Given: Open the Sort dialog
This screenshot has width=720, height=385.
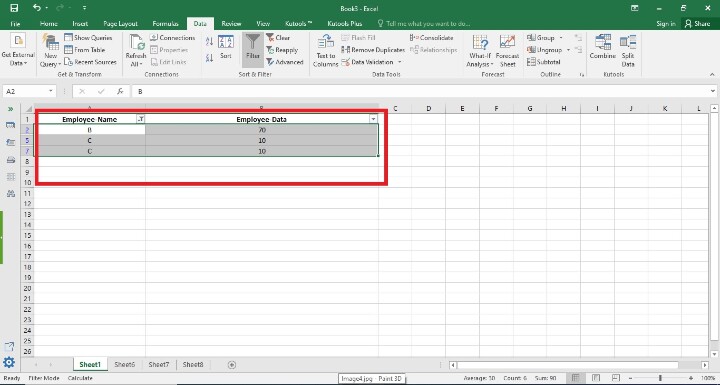Looking at the screenshot, I should pyautogui.click(x=225, y=47).
